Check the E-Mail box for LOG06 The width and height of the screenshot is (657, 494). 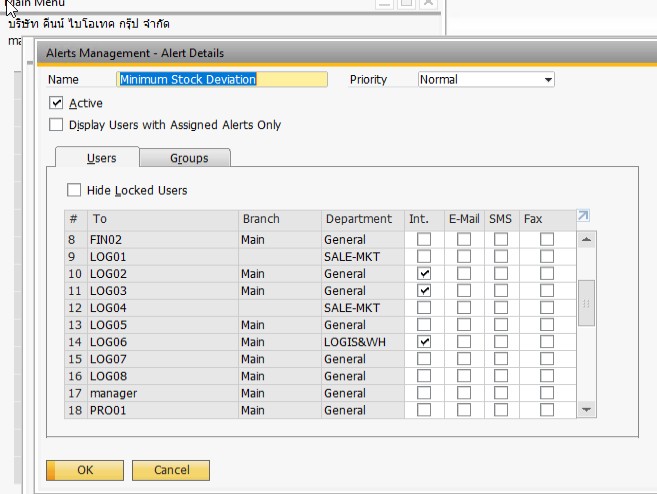pos(463,341)
